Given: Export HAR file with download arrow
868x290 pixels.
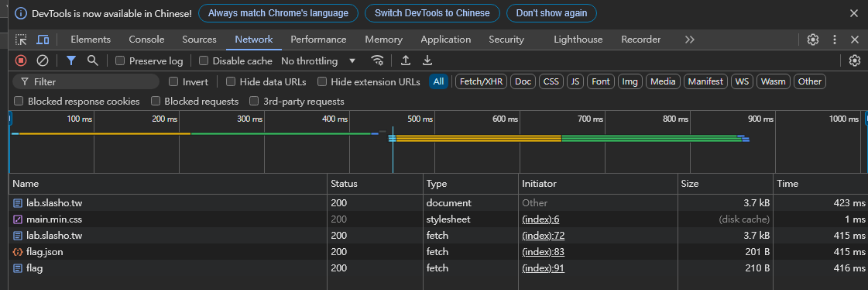Looking at the screenshot, I should pos(427,60).
